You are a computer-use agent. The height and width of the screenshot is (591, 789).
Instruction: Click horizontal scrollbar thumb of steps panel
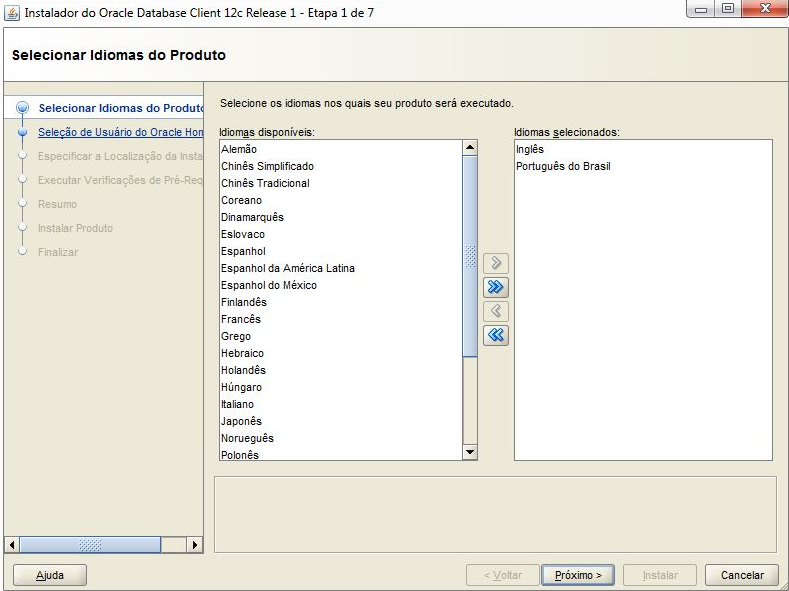coord(90,545)
